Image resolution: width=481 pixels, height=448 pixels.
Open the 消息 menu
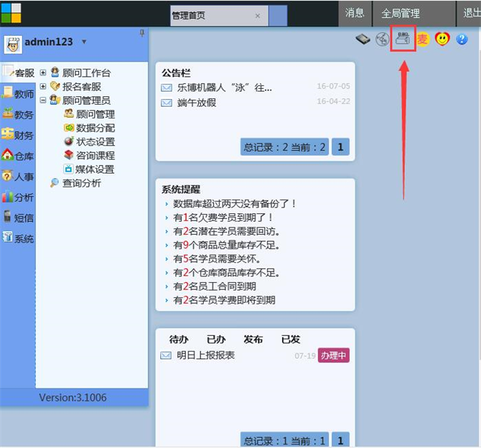355,13
